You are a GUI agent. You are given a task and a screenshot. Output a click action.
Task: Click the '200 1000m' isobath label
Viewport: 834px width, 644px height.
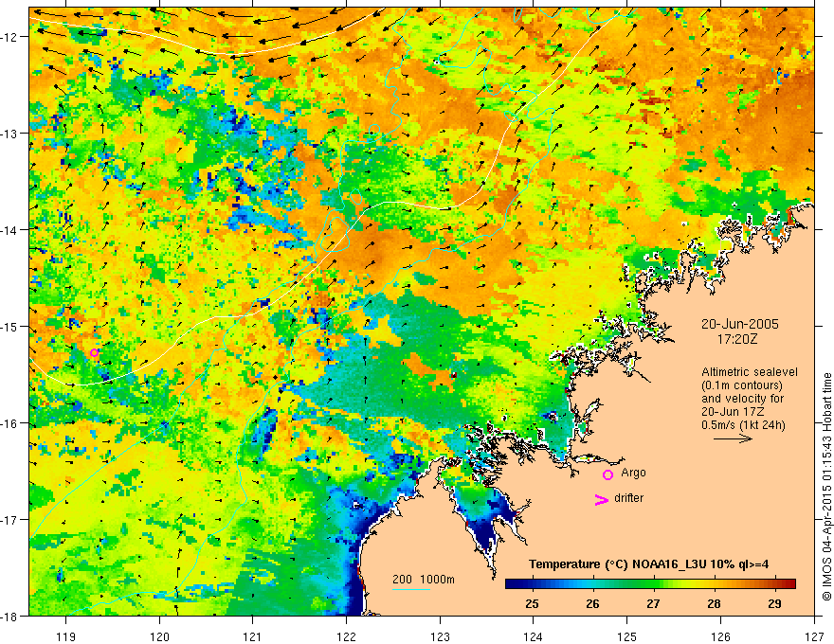click(x=424, y=580)
